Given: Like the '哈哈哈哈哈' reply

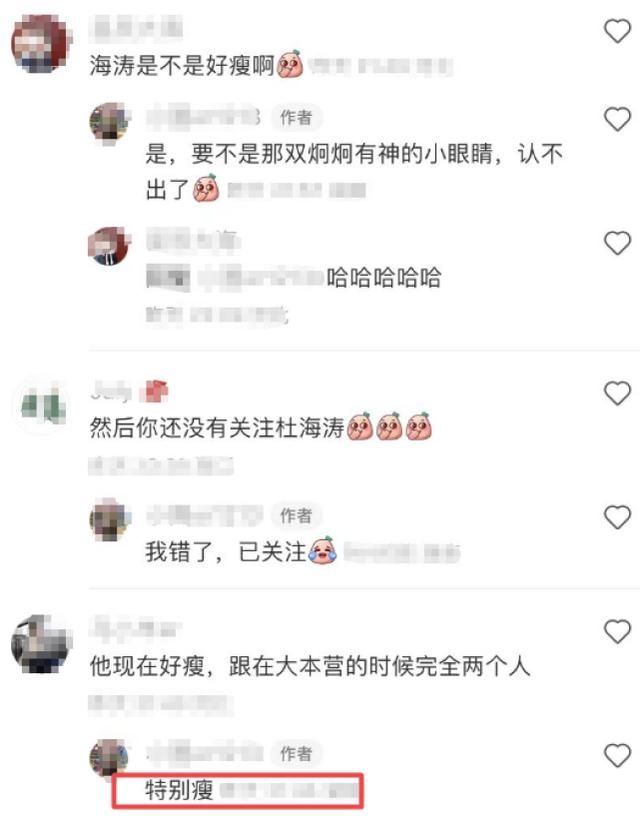Looking at the screenshot, I should click(617, 243).
